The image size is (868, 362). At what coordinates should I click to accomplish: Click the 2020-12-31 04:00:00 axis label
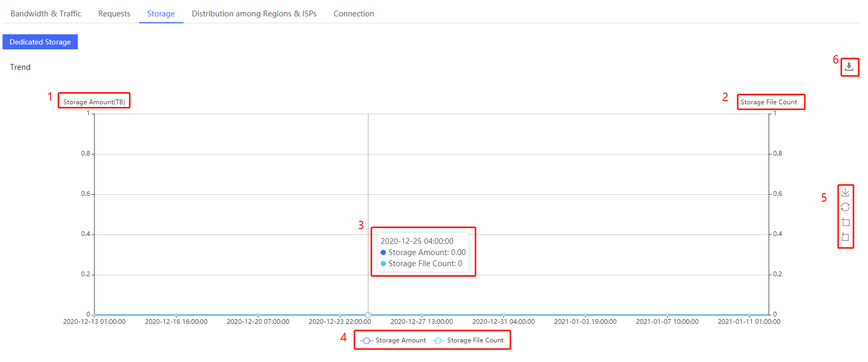coord(503,322)
